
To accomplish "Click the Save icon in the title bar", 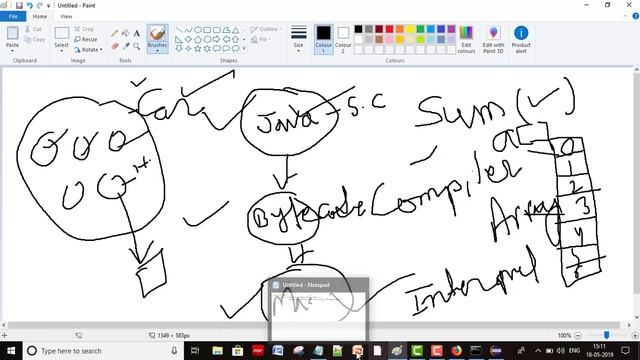I will click(x=19, y=5).
